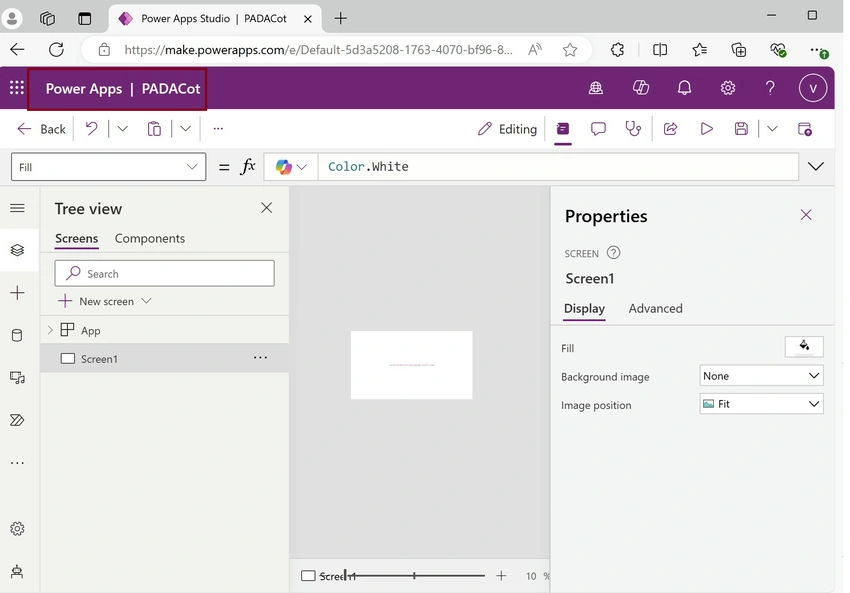Switch to the Advanced tab
Viewport: 850px width, 593px height.
[x=655, y=308]
